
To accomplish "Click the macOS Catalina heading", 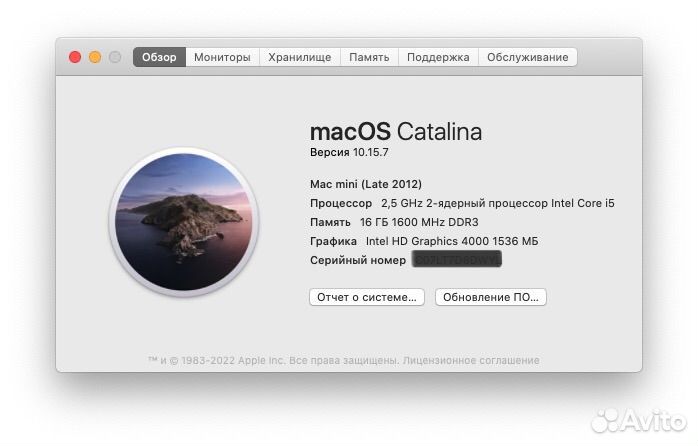I will tap(396, 132).
